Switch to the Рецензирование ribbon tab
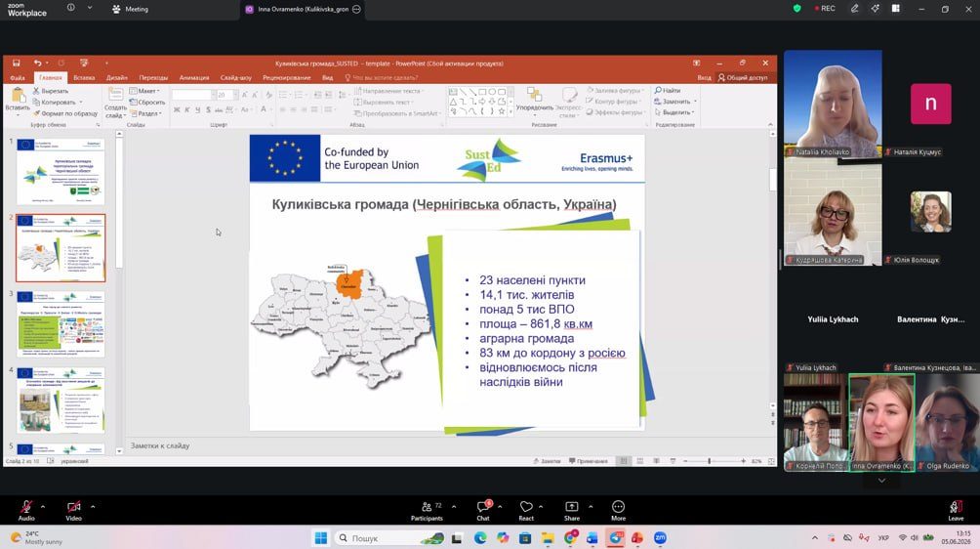 pyautogui.click(x=287, y=78)
